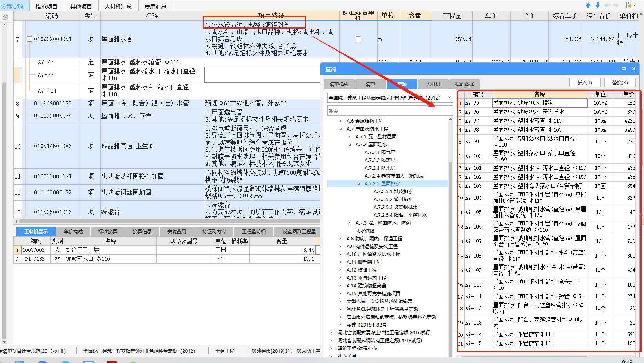Tick the 锁定综合单价 checkbox for 屋面排水管

[358, 39]
